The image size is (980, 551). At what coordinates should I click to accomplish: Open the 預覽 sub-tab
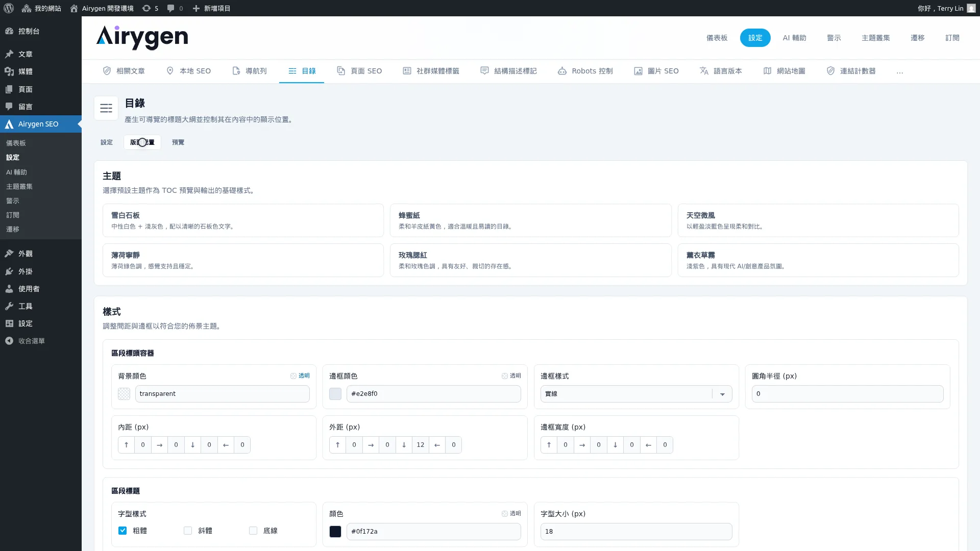pyautogui.click(x=178, y=142)
